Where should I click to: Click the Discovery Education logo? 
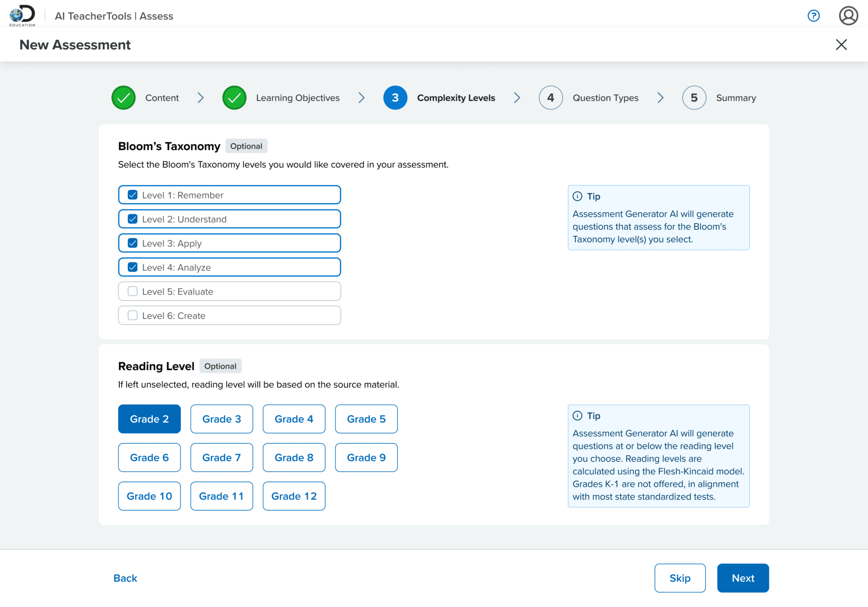point(22,15)
